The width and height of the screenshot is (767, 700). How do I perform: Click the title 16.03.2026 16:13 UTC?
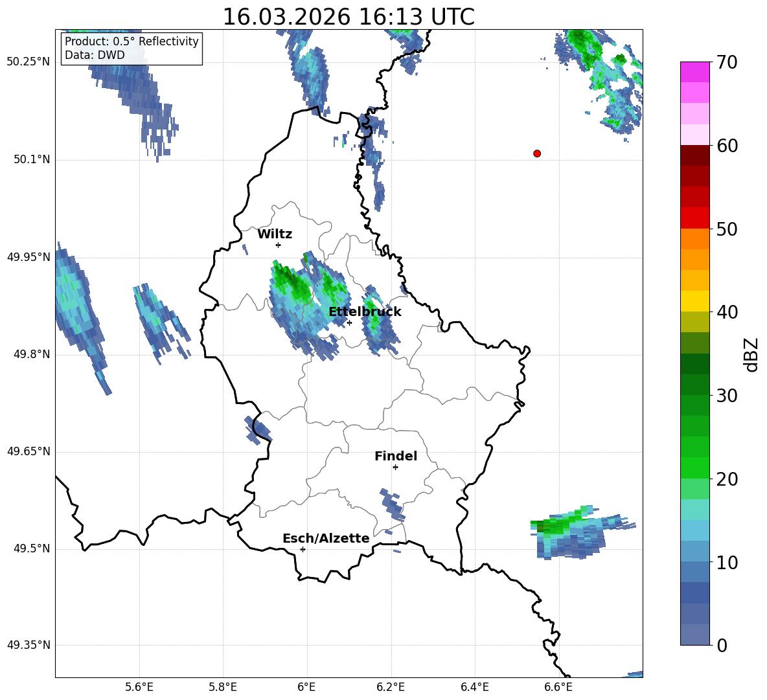[x=349, y=17]
